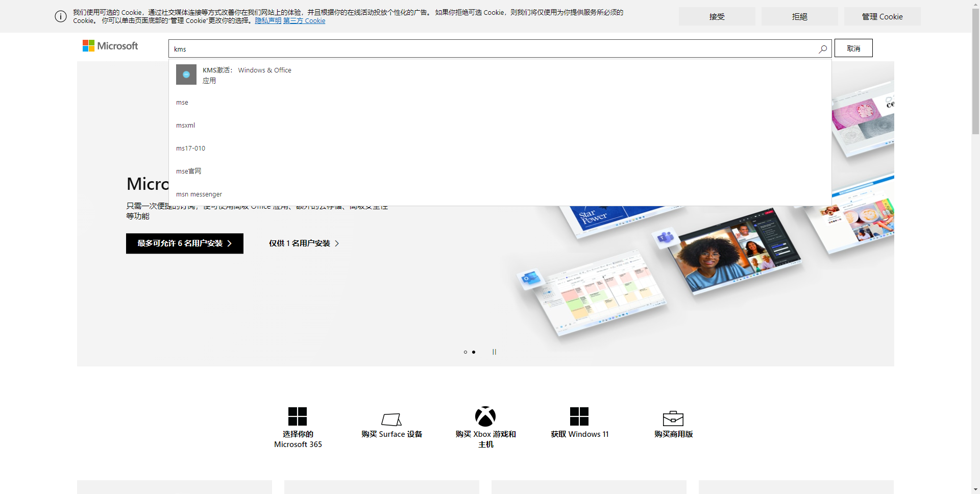This screenshot has width=980, height=494.
Task: Accept cookies with 接受 button
Action: (x=717, y=16)
